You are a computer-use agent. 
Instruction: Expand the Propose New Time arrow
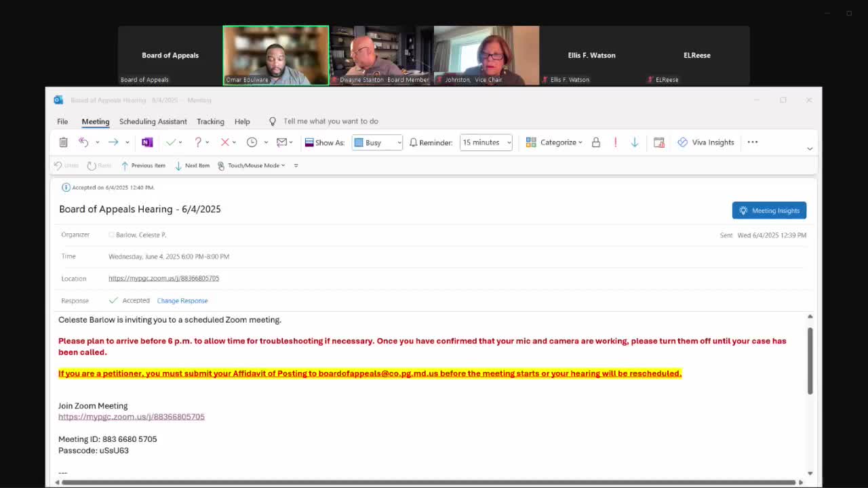266,142
